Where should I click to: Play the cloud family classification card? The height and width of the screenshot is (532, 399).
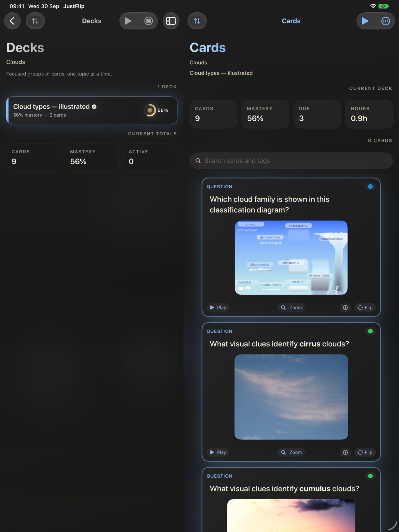(218, 307)
